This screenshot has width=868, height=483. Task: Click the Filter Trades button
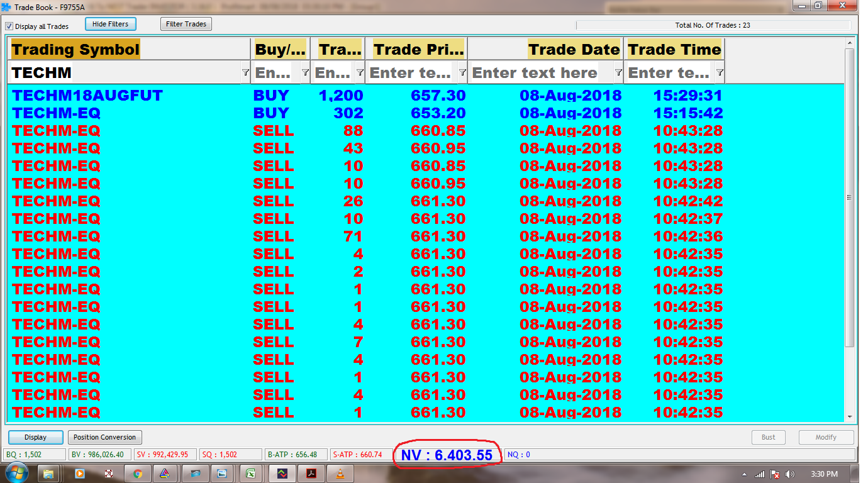coord(186,24)
